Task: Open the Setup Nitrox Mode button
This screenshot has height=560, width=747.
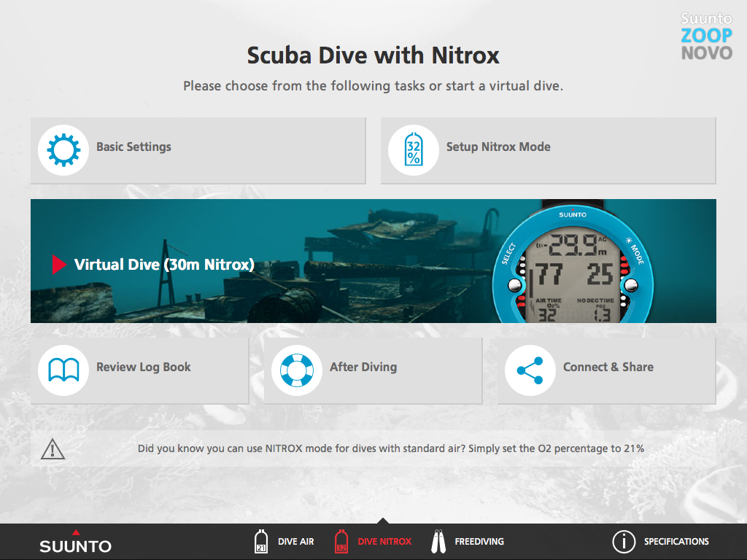Action: pyautogui.click(x=549, y=150)
